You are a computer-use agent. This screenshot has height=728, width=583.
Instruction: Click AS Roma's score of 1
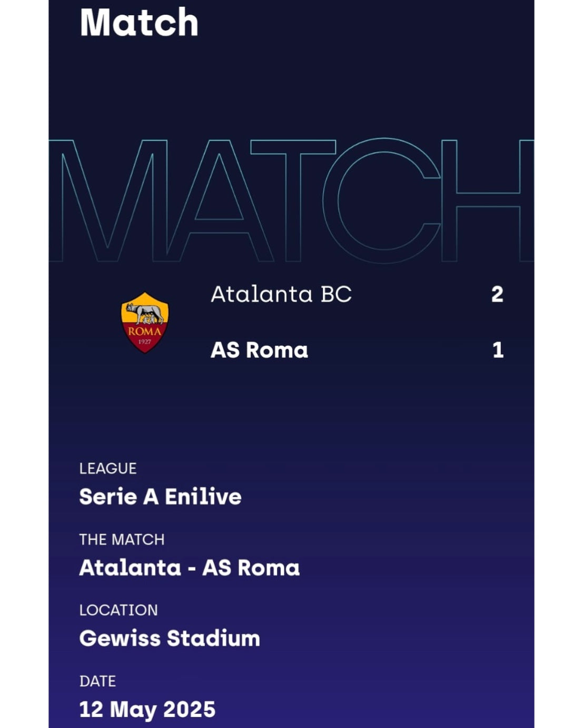[x=498, y=350]
